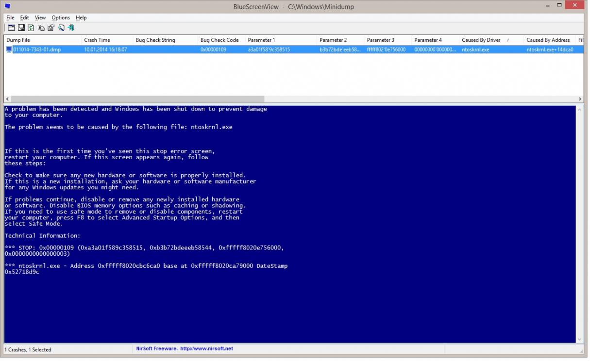This screenshot has height=364, width=590.
Task: Click Parameter 1 value a3a01f58'9c358515
Action: tap(269, 50)
